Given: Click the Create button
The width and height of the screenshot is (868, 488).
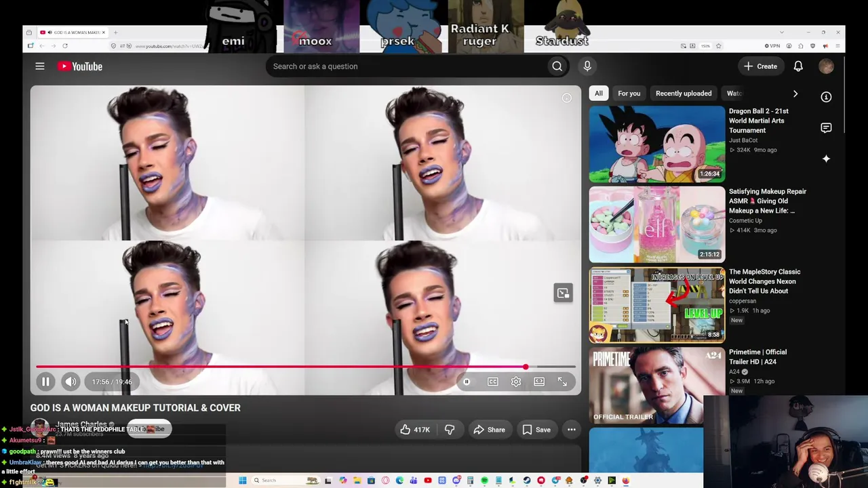Looking at the screenshot, I should 760,66.
